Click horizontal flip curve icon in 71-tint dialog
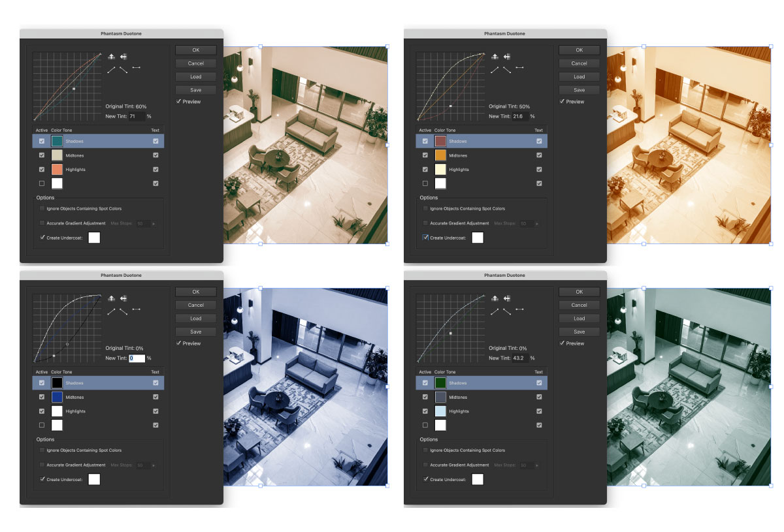Viewport: 784px width, 532px height. (123, 57)
